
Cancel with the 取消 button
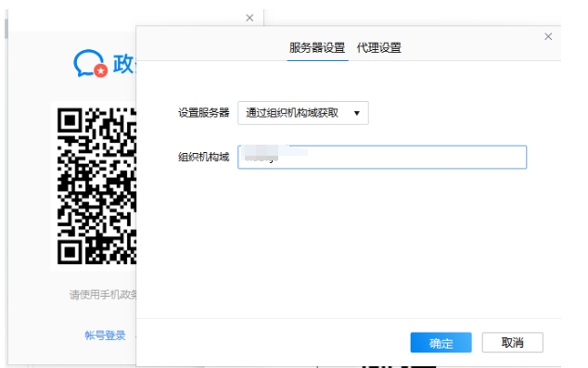tap(513, 343)
